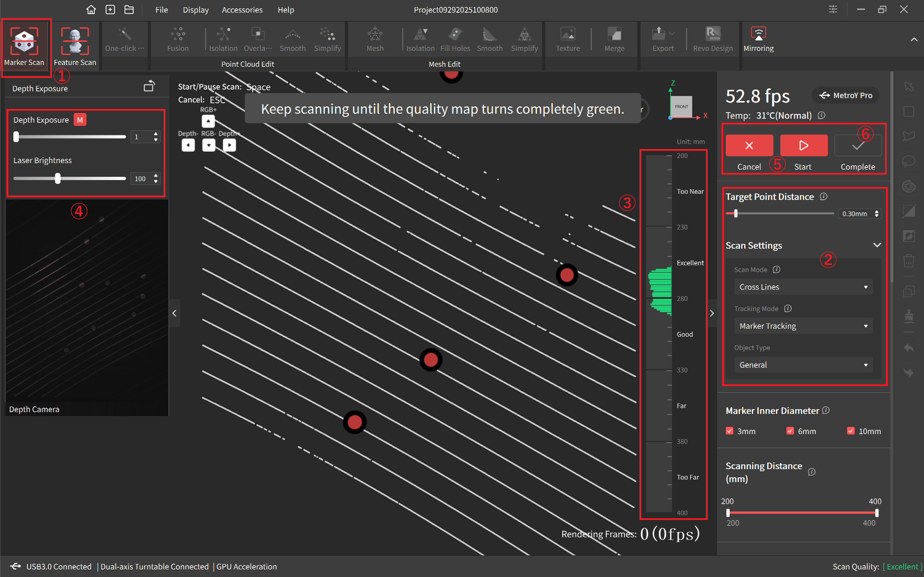The width and height of the screenshot is (924, 577).
Task: Click the open folder icon
Action: pos(129,9)
